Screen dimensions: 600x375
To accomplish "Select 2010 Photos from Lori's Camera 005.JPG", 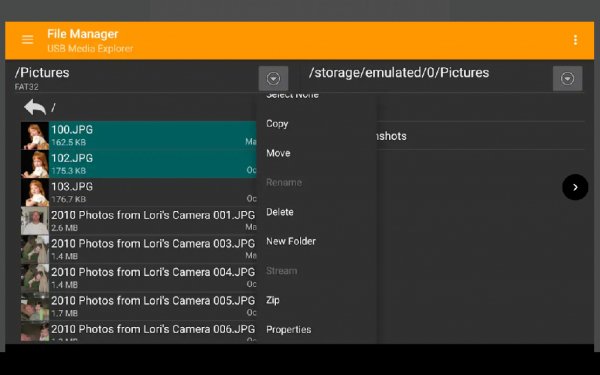I will [139, 306].
